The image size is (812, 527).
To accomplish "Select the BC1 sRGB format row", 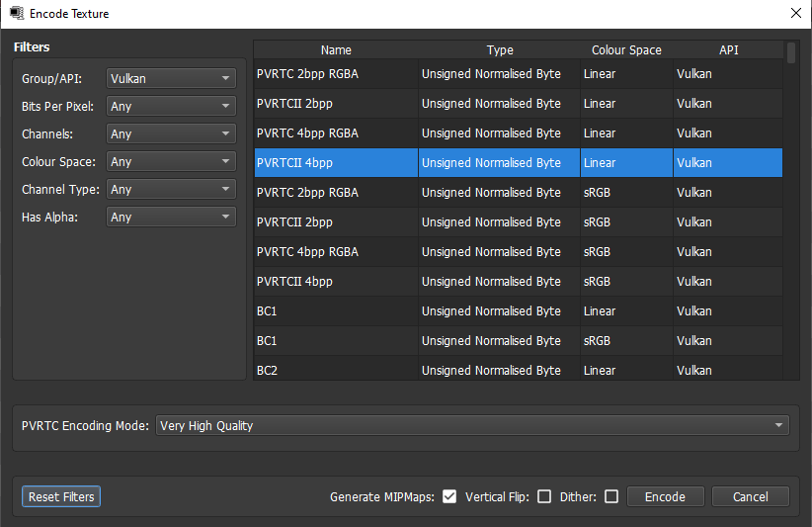I will (x=519, y=340).
